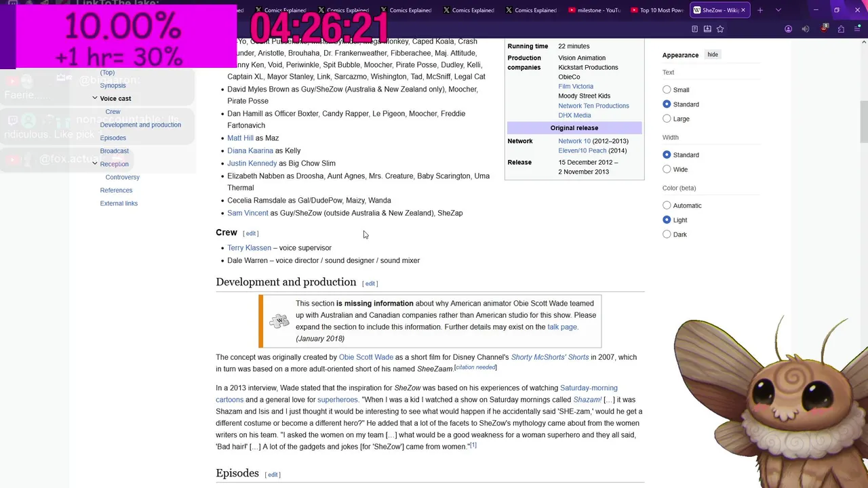The width and height of the screenshot is (868, 488).
Task: Collapse the Reception sidebar section
Action: tap(95, 163)
